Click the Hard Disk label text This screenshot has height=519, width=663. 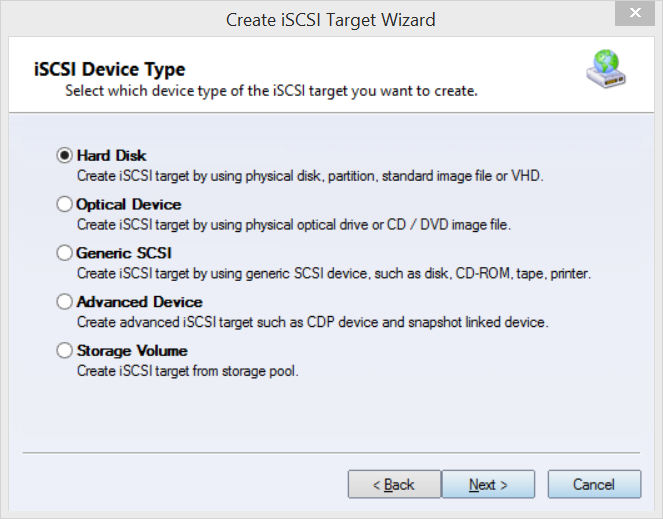click(112, 156)
